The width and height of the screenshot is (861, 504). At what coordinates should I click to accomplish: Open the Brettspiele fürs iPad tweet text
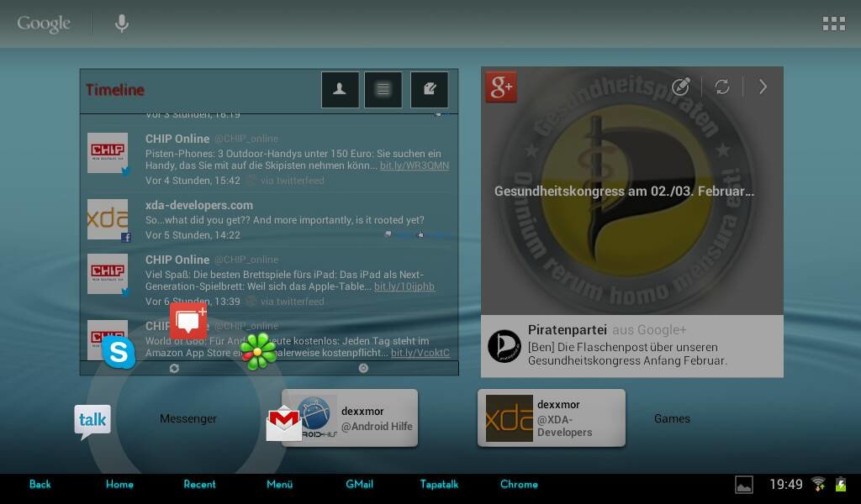click(x=290, y=281)
